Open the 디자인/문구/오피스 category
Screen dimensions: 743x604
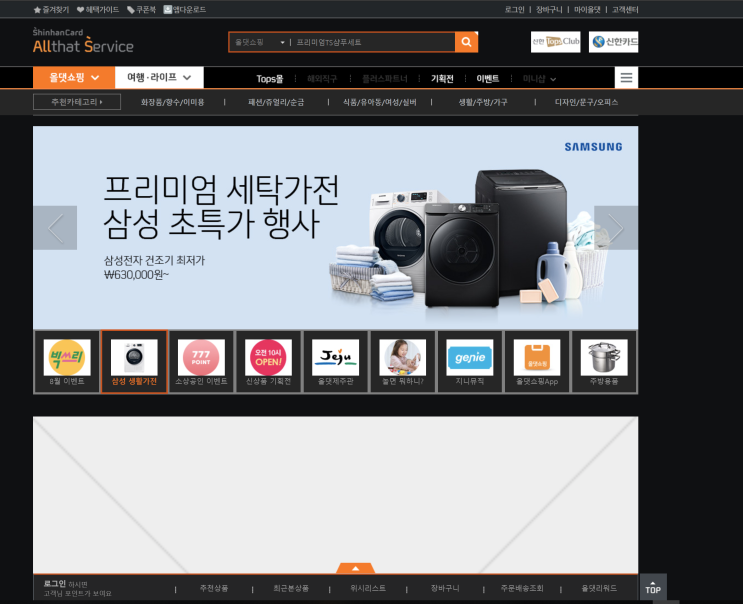tap(586, 102)
